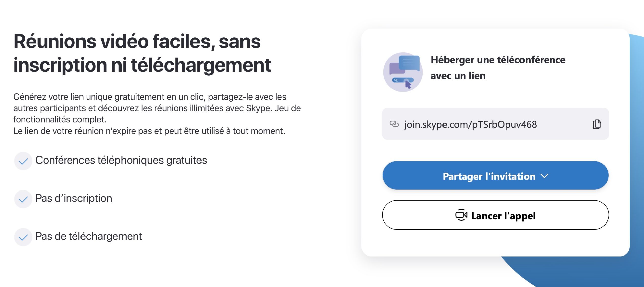The width and height of the screenshot is (644, 287).
Task: Click the sentence about the link not expiring
Action: pos(149,131)
